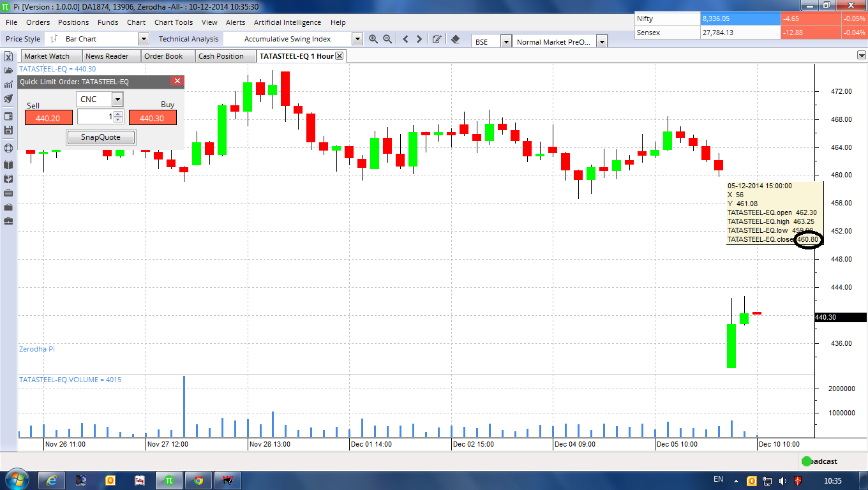Switch to the Market Watch tab
868x490 pixels.
[x=50, y=56]
